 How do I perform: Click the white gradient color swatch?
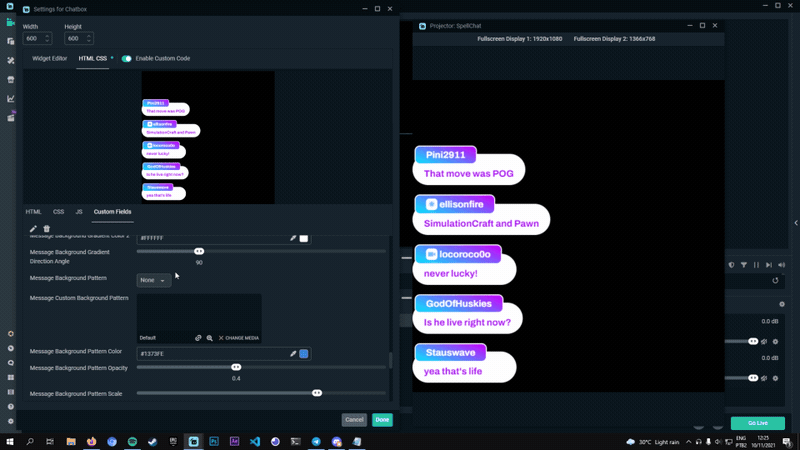(304, 238)
